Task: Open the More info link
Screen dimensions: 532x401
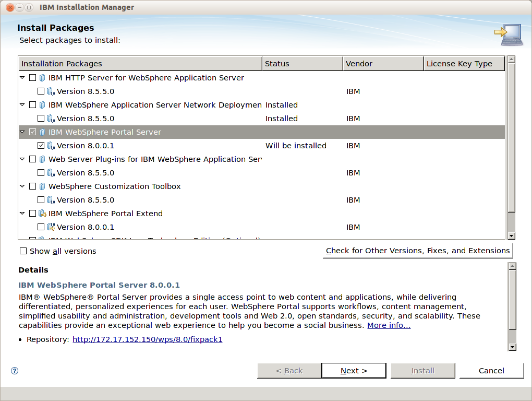Action: [389, 325]
